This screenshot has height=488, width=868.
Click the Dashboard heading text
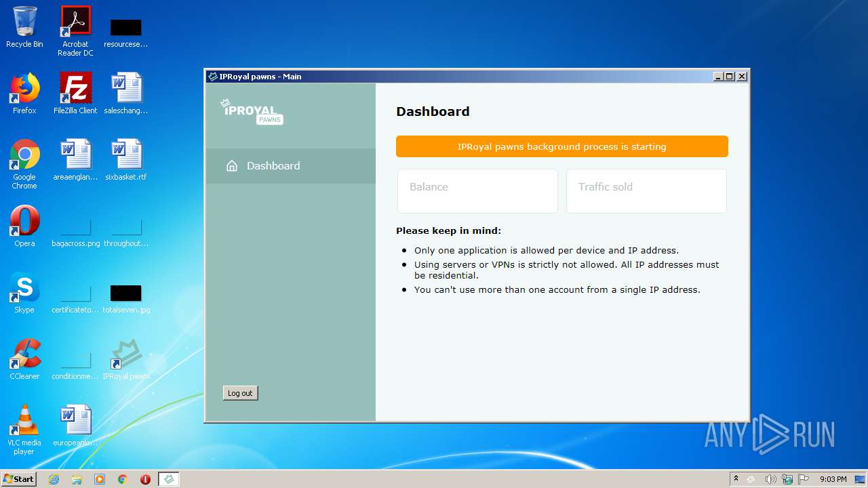coord(433,111)
